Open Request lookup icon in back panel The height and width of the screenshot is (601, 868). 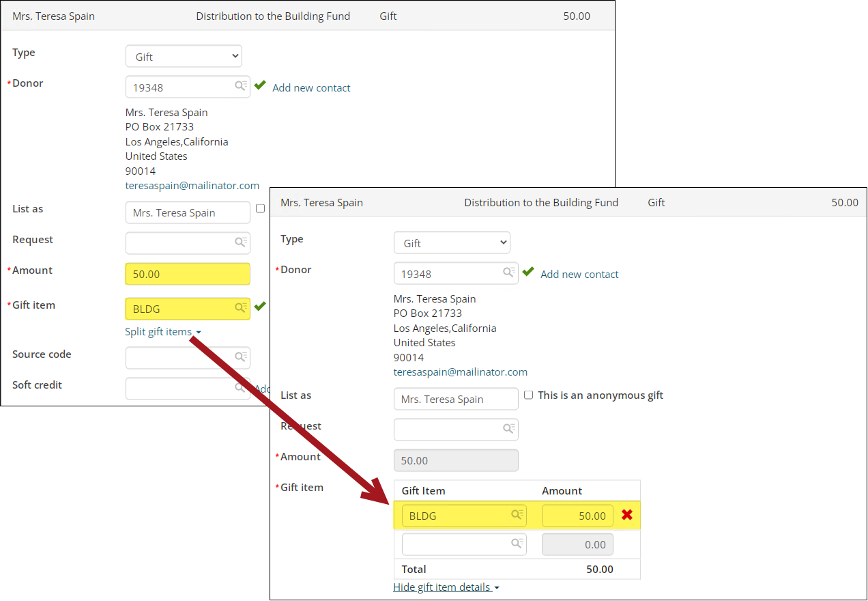point(242,242)
